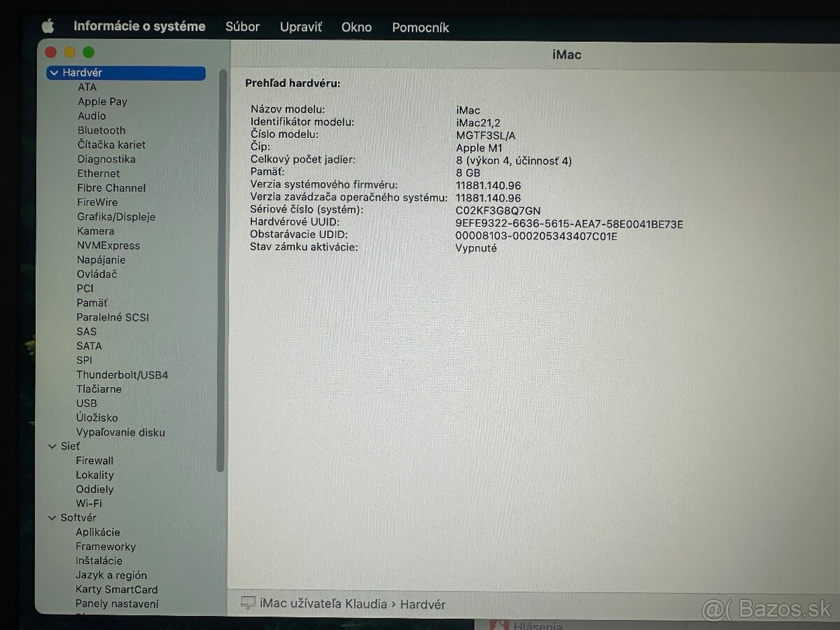The height and width of the screenshot is (630, 840).
Task: Select Wi-Fi under Sieť
Action: [89, 503]
